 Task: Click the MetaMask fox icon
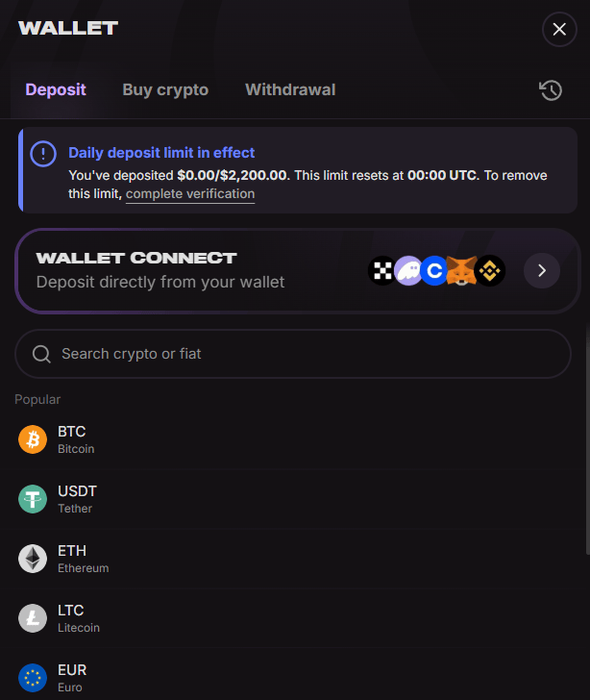pyautogui.click(x=462, y=271)
